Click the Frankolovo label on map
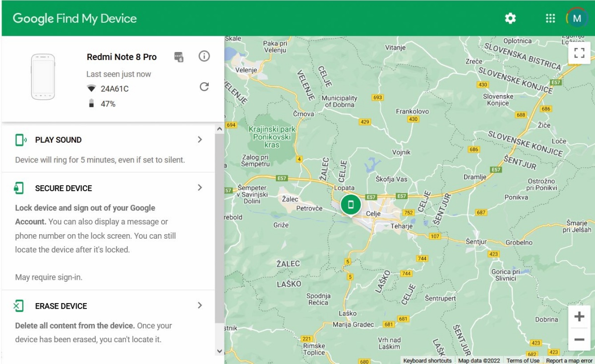 tap(412, 112)
